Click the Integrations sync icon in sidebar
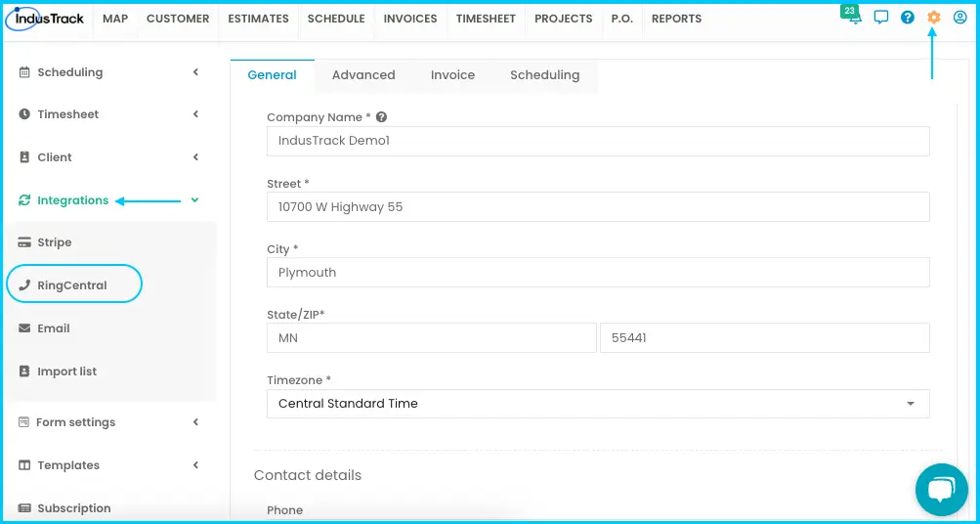This screenshot has width=980, height=524. click(24, 200)
